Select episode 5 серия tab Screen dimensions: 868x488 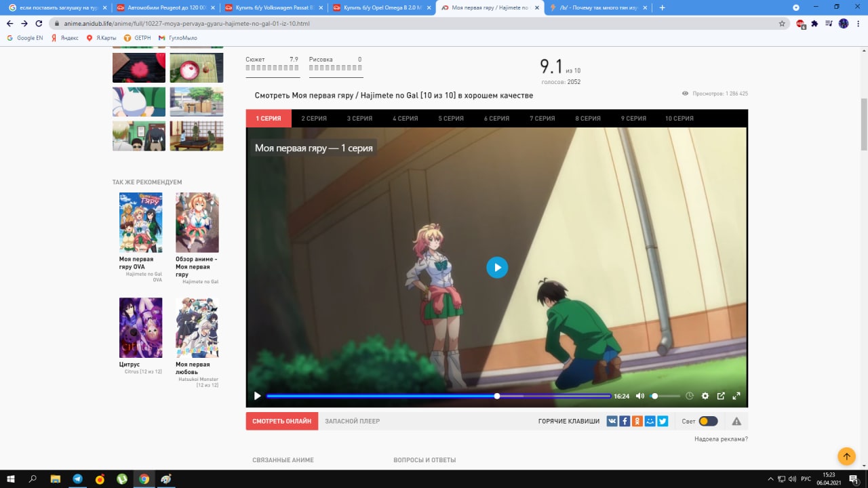tap(451, 119)
